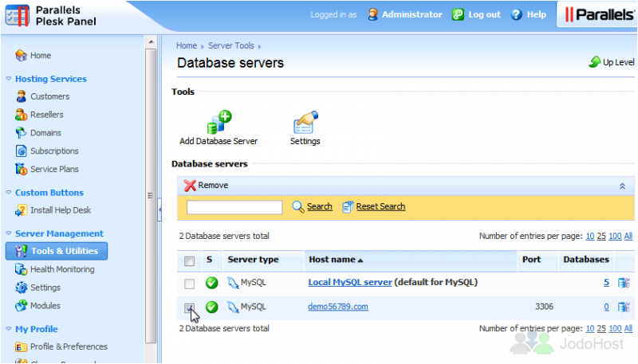Image resolution: width=638 pixels, height=364 pixels.
Task: Click the red X Remove icon
Action: (190, 186)
